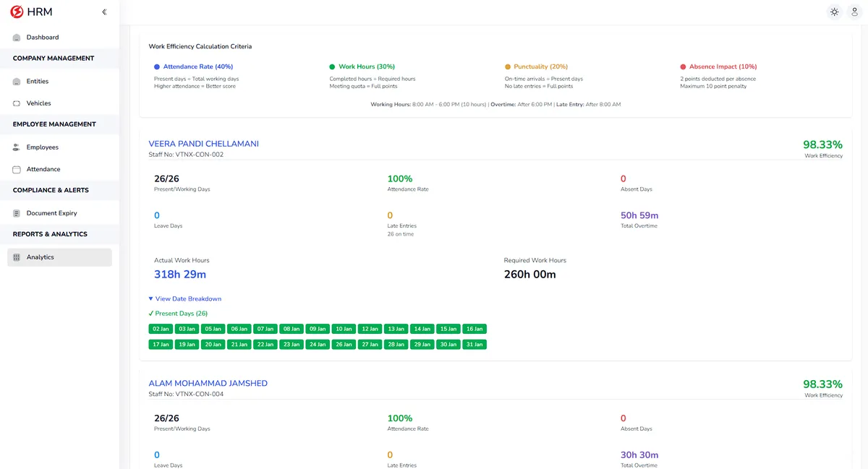This screenshot has width=868, height=469.
Task: Open the user profile icon
Action: pos(855,12)
